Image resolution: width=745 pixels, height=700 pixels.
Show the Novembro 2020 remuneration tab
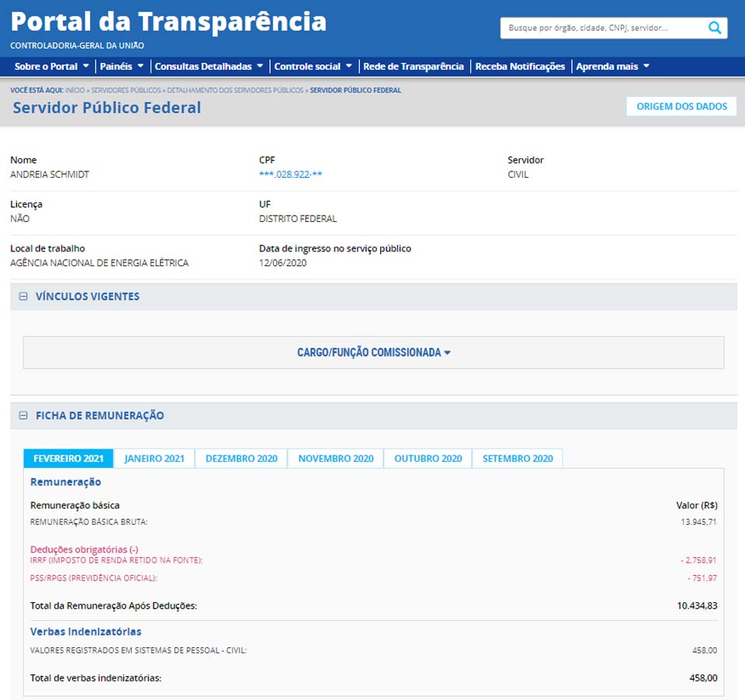pos(335,459)
